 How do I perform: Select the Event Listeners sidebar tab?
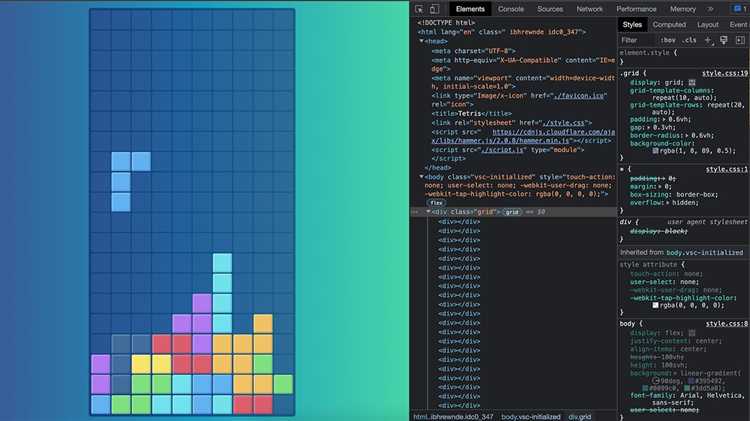click(x=738, y=24)
